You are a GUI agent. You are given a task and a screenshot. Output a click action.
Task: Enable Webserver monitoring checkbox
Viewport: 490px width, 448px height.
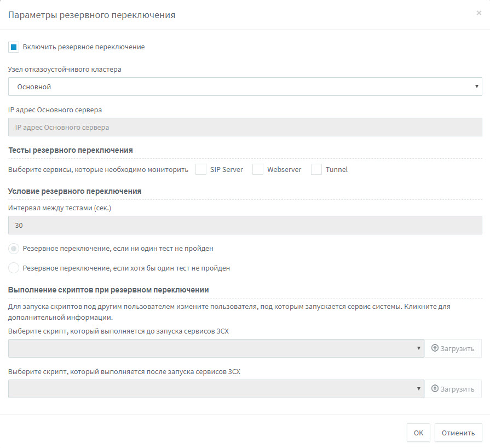coord(258,169)
